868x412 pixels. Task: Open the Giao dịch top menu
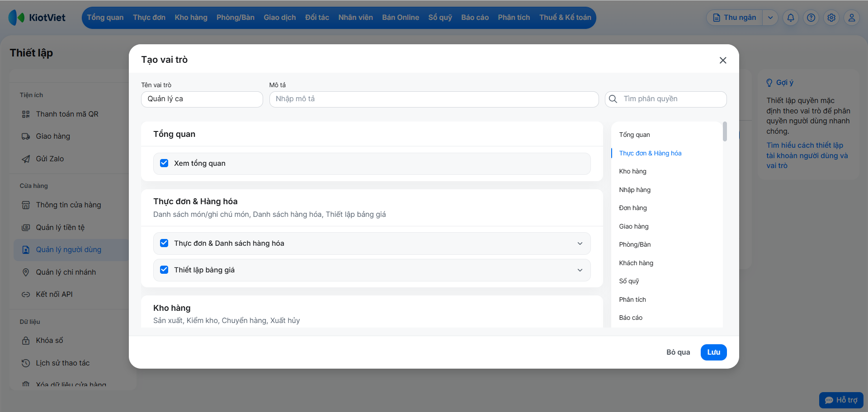(x=280, y=18)
